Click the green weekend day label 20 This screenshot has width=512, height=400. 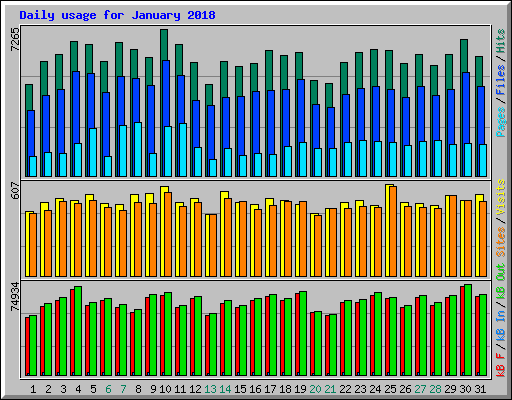click(x=315, y=389)
